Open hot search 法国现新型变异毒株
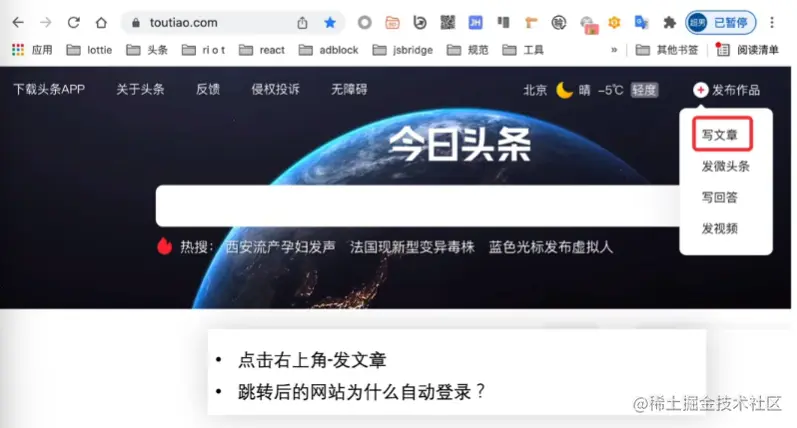Viewport: 797px width, 428px height. click(412, 247)
